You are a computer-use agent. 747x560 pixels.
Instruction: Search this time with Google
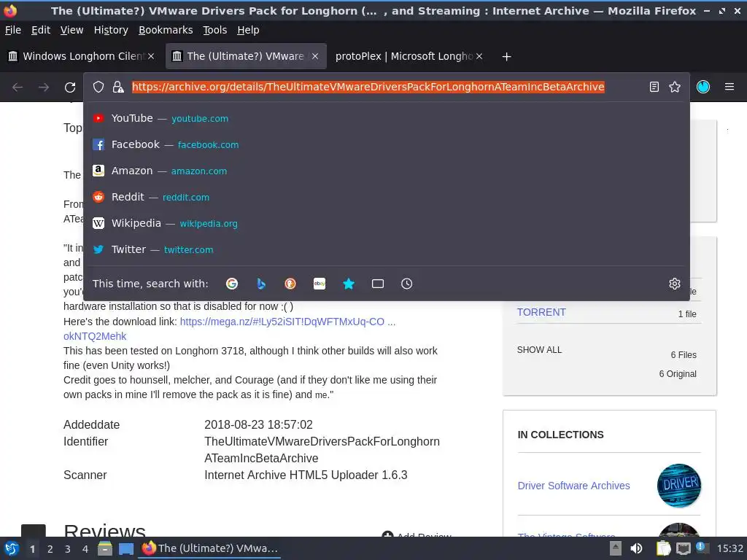point(232,284)
